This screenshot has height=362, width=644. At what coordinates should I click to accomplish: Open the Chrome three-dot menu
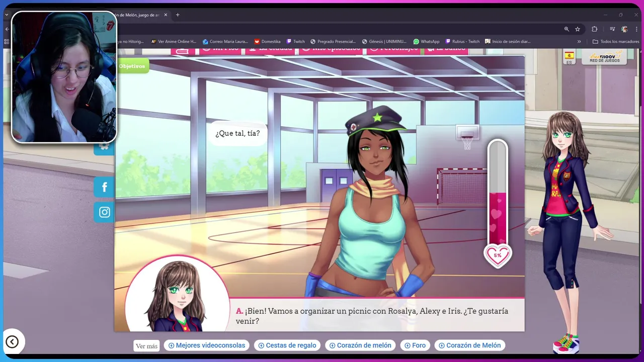pyautogui.click(x=636, y=29)
